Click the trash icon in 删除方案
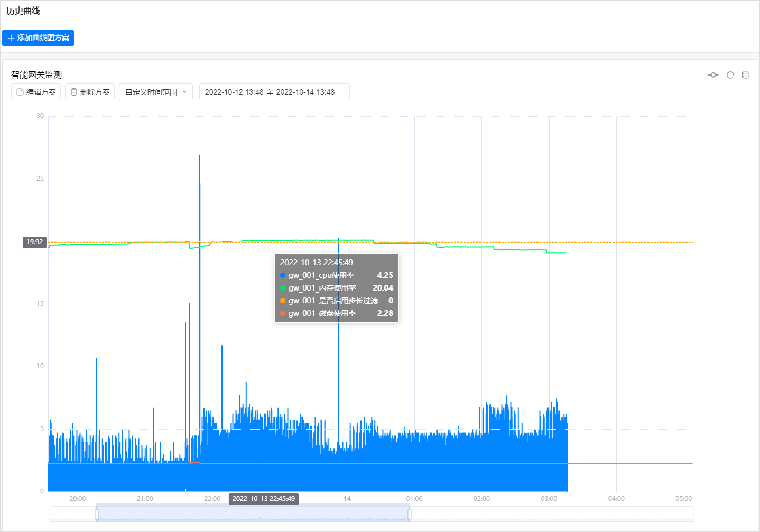Image resolution: width=760 pixels, height=532 pixels. 74,92
